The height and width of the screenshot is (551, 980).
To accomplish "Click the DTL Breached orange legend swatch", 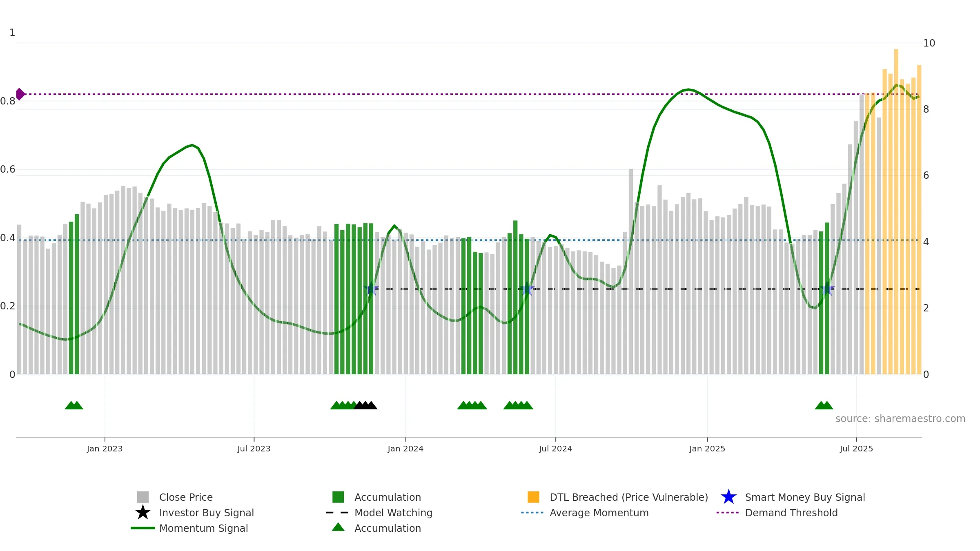I will pyautogui.click(x=533, y=497).
